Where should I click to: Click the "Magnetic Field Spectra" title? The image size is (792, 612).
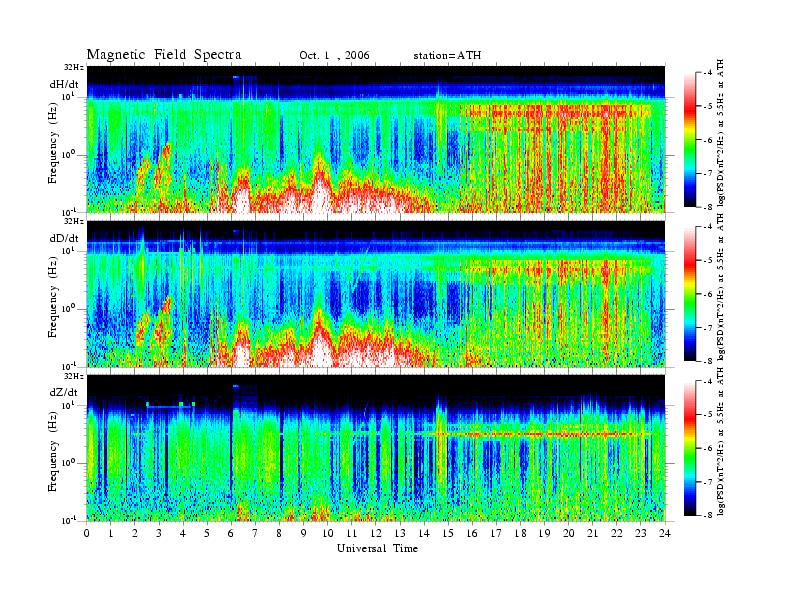click(x=164, y=55)
